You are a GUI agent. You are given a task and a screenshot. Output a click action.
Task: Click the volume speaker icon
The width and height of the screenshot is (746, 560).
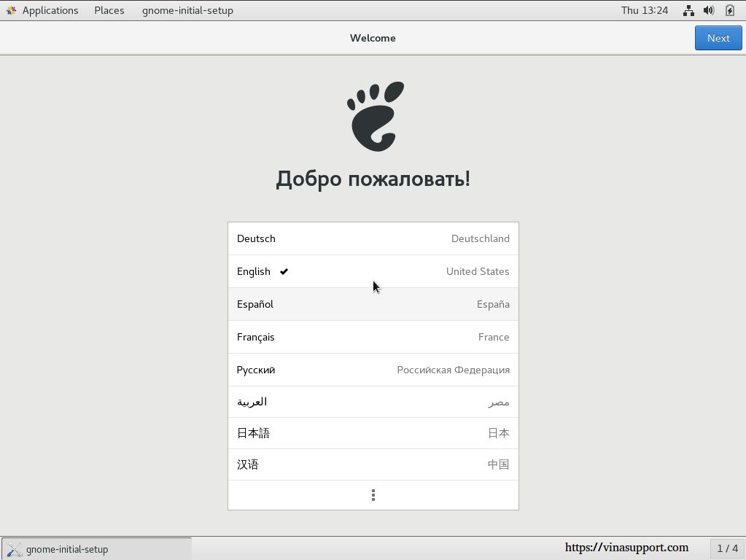coord(708,10)
